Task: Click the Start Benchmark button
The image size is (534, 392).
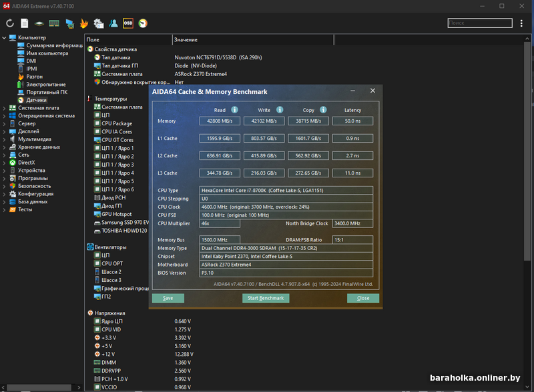Action: 266,298
